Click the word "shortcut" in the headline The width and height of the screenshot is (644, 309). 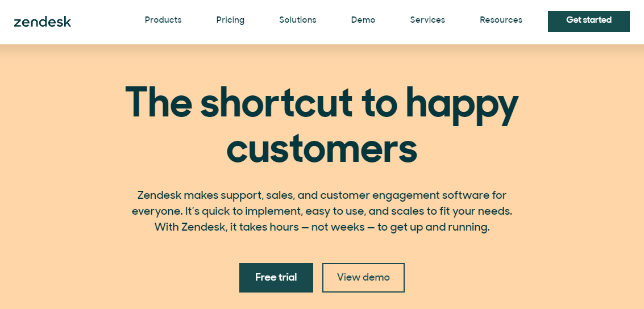click(x=276, y=102)
